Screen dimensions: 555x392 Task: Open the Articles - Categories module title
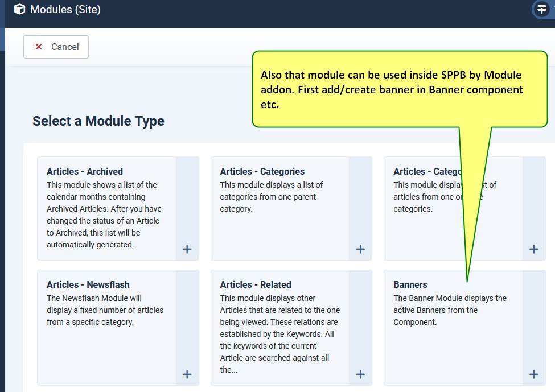click(x=262, y=171)
